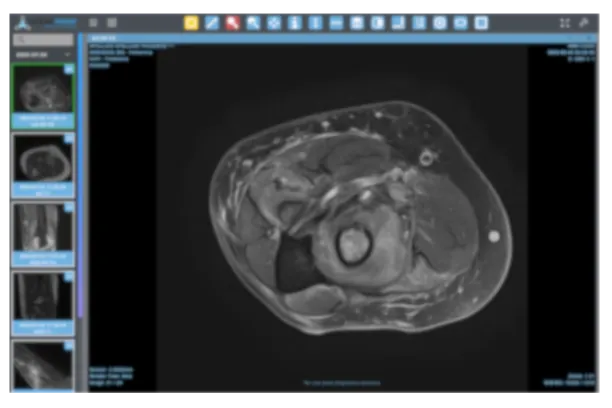Select the yellow highlighted toolbar tool

pyautogui.click(x=191, y=23)
